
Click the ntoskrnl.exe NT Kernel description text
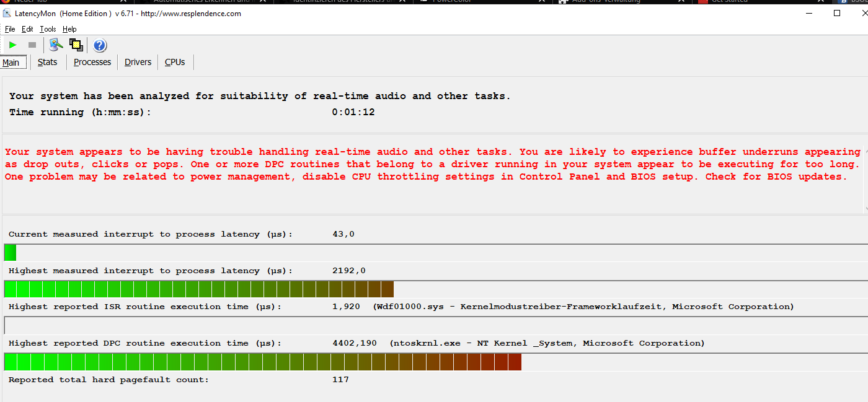(x=547, y=343)
